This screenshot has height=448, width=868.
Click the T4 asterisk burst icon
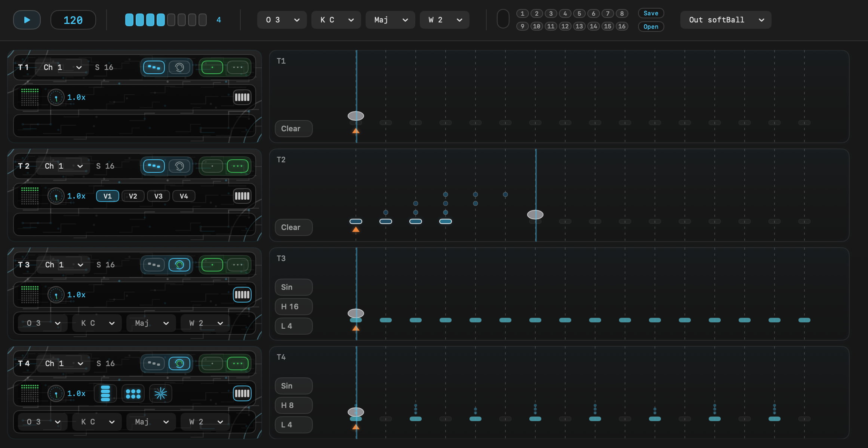click(161, 393)
